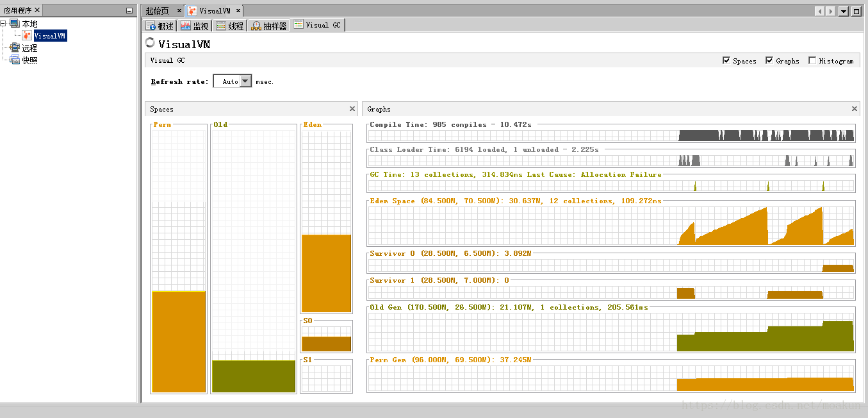The width and height of the screenshot is (868, 418).
Task: Click the snapshot icon for 快照
Action: [x=14, y=60]
